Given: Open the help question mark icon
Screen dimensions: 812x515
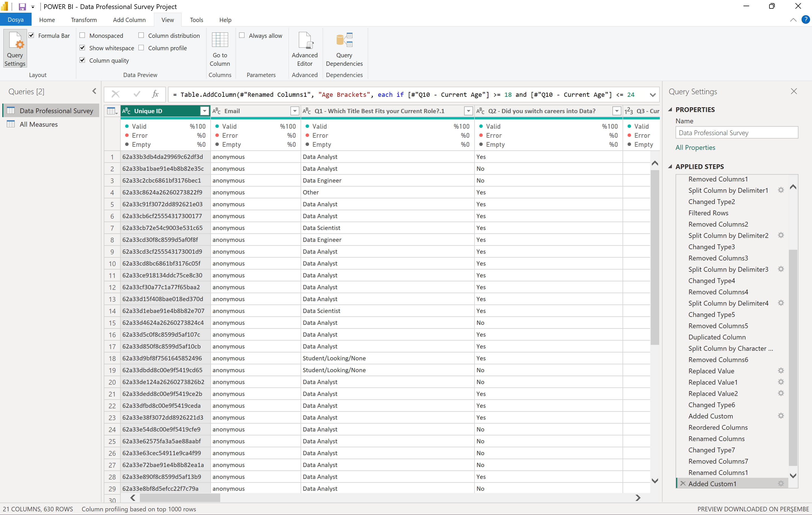Looking at the screenshot, I should (x=805, y=19).
